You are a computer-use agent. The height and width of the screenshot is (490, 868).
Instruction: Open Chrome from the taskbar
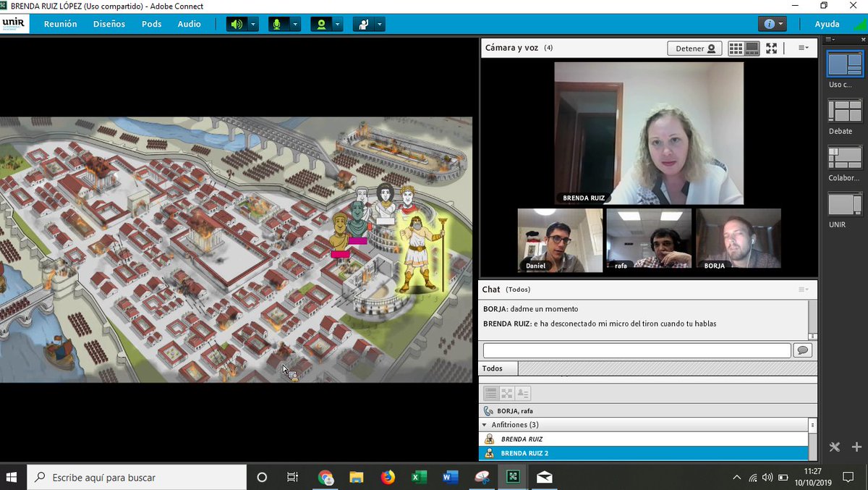click(325, 477)
